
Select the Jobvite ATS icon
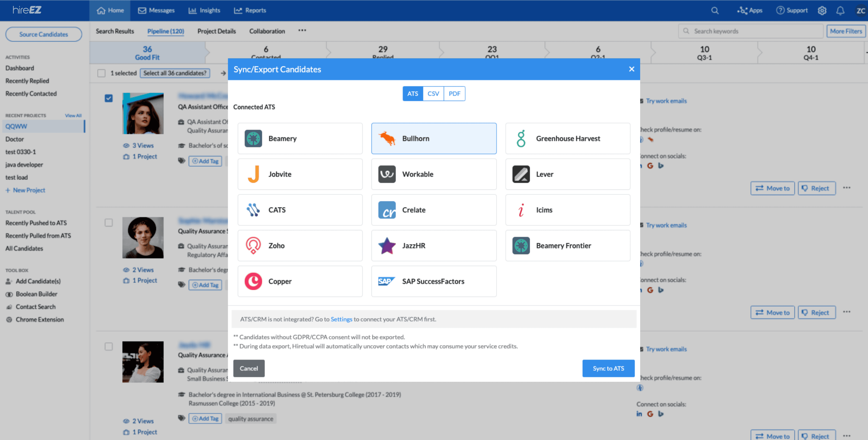(x=253, y=174)
